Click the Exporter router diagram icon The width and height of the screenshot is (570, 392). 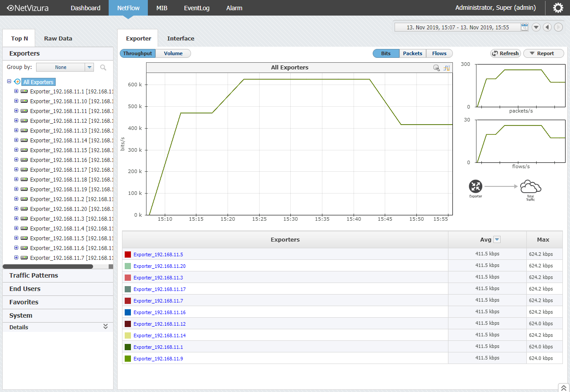tap(475, 186)
